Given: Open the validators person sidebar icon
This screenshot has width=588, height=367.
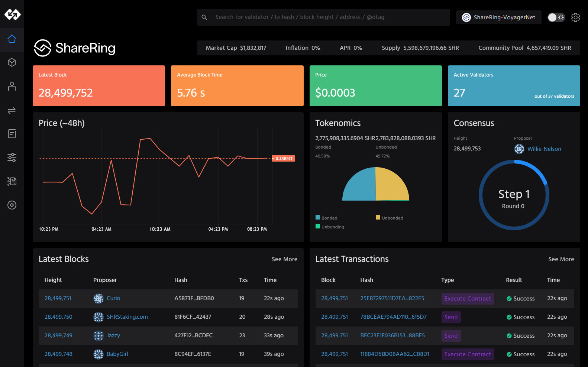Looking at the screenshot, I should pos(12,86).
